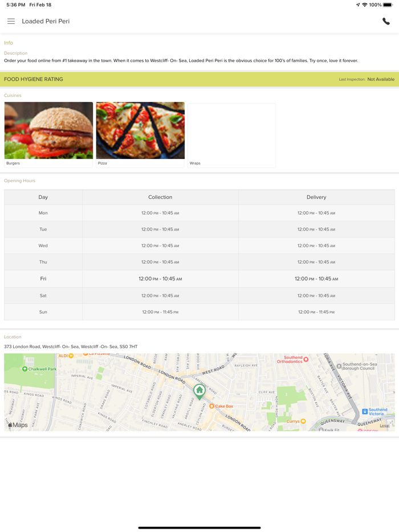Tap the Wi-Fi status icon
The width and height of the screenshot is (399, 532).
(365, 5)
